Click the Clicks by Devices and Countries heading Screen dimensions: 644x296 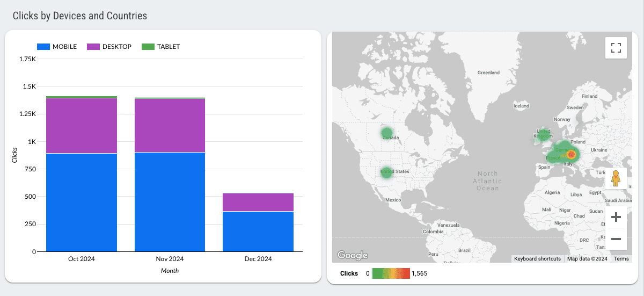[x=80, y=16]
